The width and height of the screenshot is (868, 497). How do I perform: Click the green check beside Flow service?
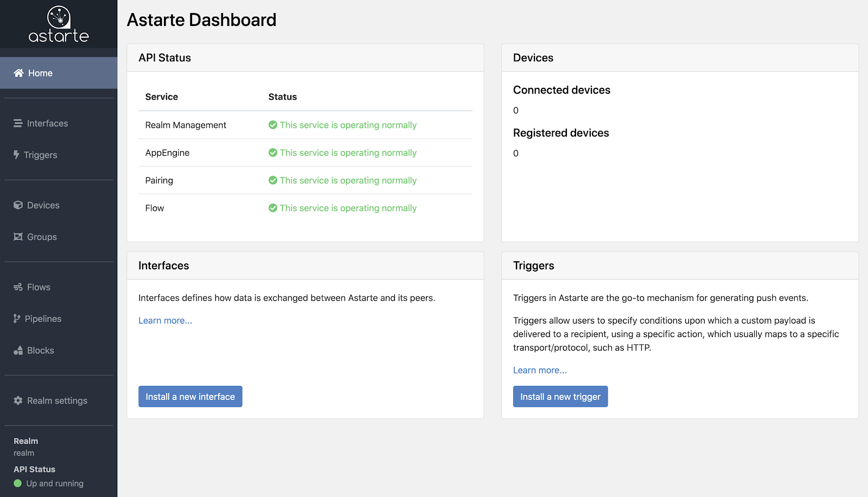pyautogui.click(x=273, y=208)
